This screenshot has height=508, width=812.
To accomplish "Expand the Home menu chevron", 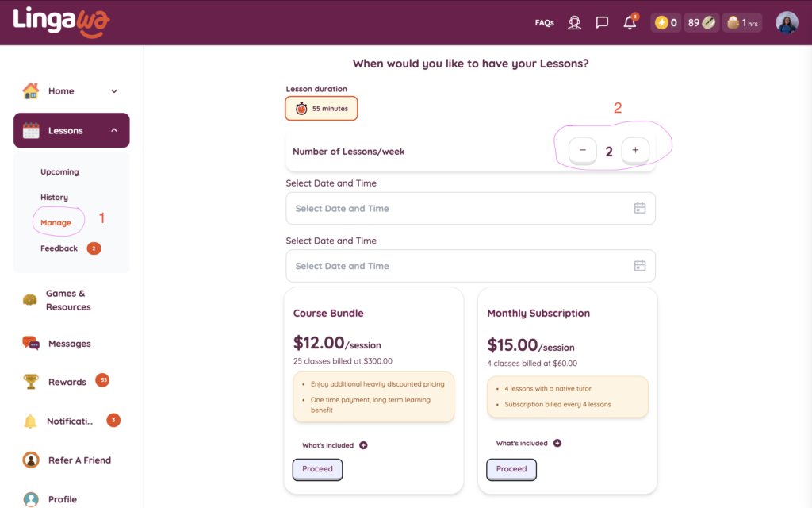I will (114, 91).
